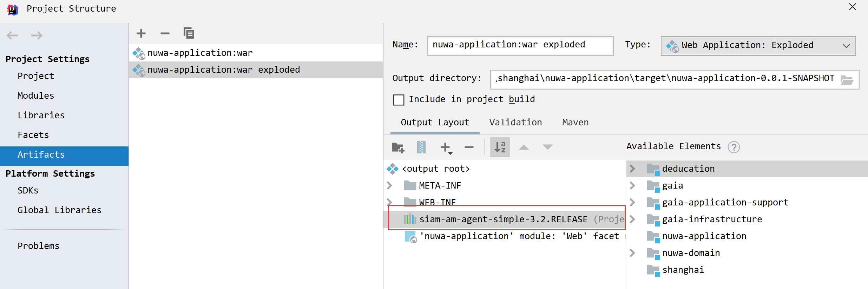
Task: Create archive in output layout
Action: tap(421, 147)
